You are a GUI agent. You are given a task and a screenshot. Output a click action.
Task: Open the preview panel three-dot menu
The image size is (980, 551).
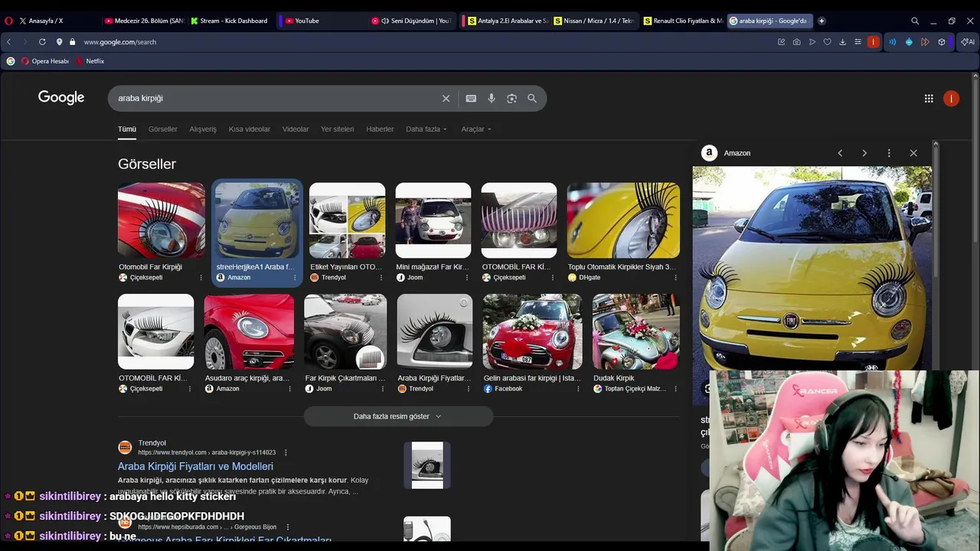coord(889,153)
